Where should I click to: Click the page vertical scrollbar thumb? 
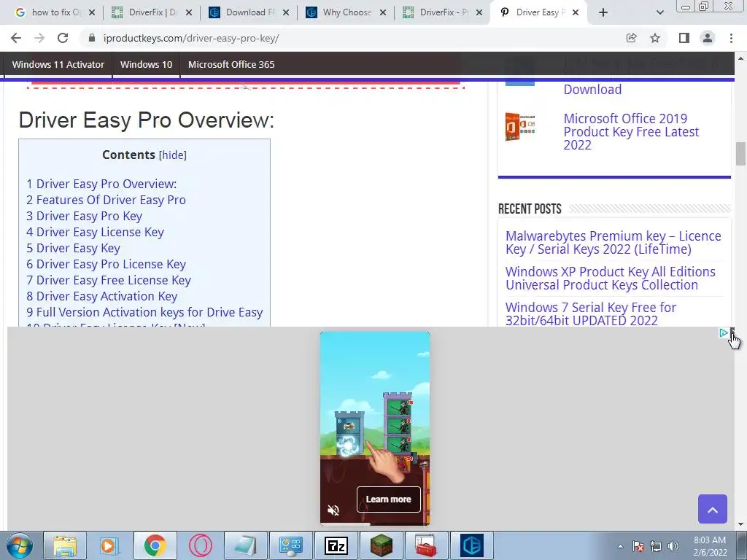point(740,154)
